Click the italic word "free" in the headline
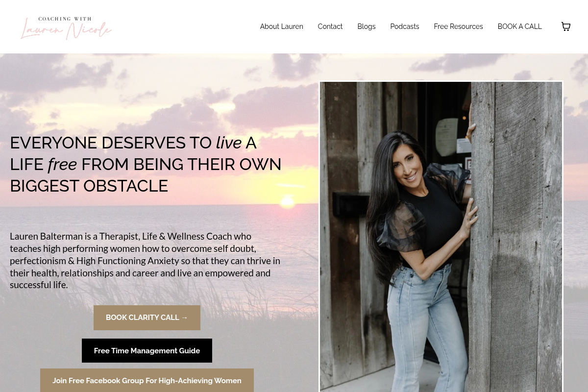 (62, 164)
